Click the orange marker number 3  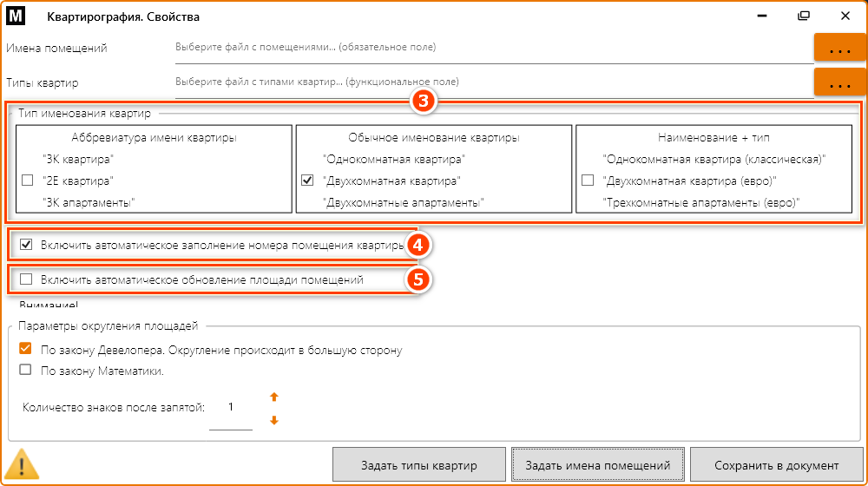pos(423,101)
